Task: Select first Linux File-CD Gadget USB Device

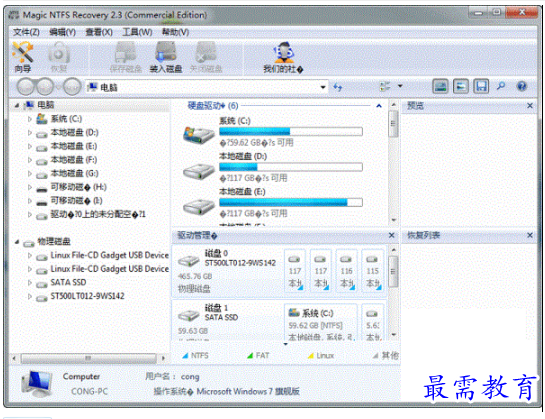Action: coord(109,255)
